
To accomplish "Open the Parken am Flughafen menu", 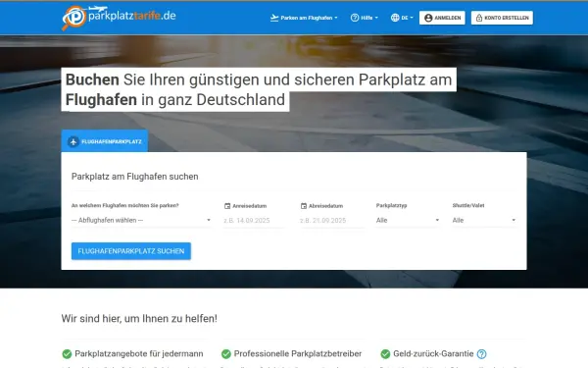I will [304, 18].
